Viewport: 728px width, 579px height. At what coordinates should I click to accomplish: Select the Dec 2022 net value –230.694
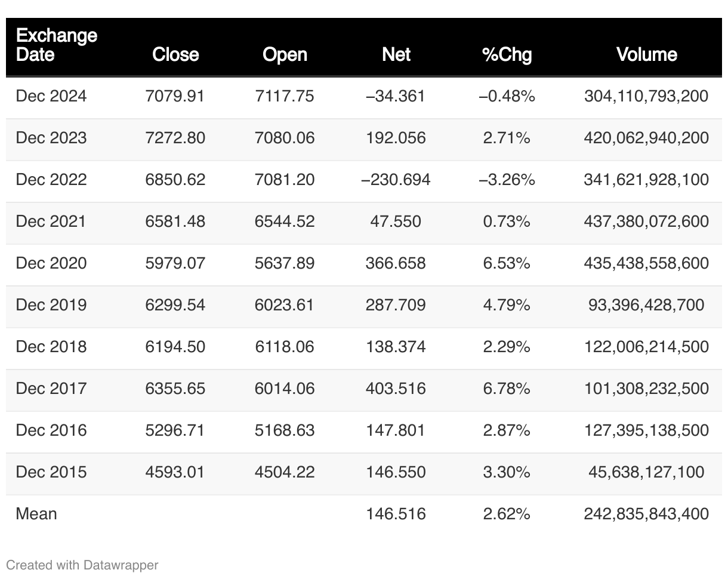click(396, 180)
